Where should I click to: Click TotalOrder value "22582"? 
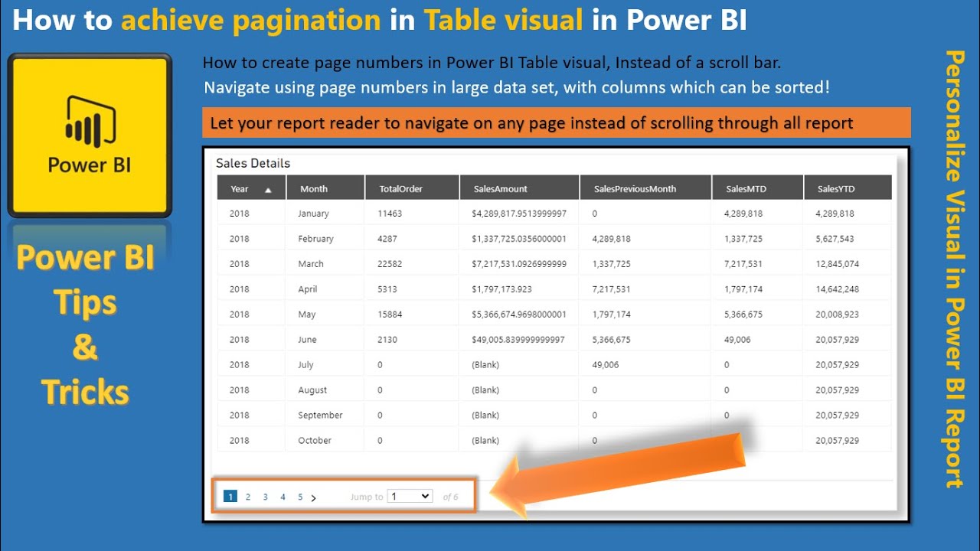tap(390, 264)
